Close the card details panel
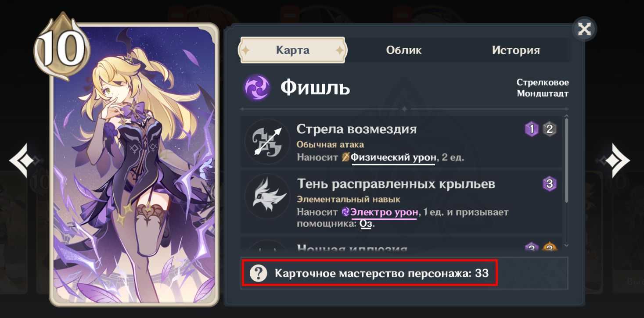Screen dimensions: 644x318 (585, 29)
